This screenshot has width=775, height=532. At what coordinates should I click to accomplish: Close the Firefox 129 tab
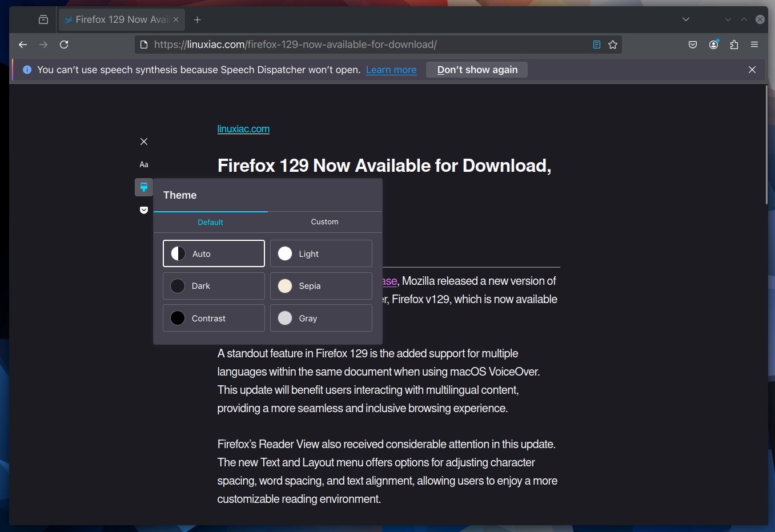click(x=176, y=19)
